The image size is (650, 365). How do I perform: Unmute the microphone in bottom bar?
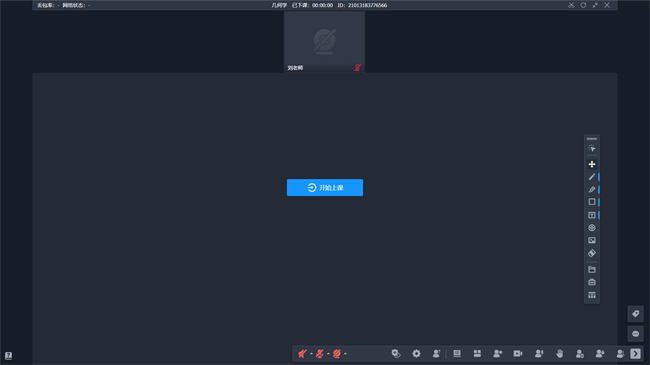(x=320, y=354)
